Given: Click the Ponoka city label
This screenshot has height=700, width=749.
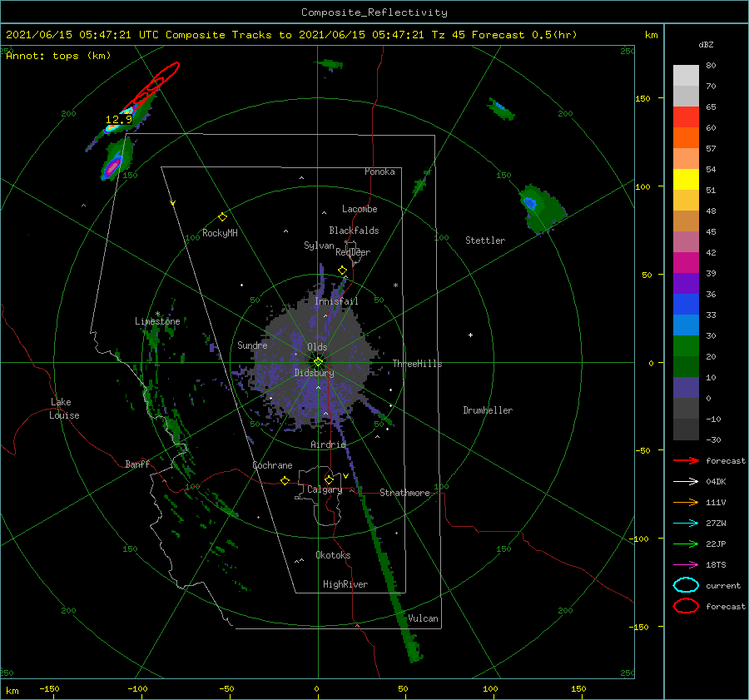Looking at the screenshot, I should (x=379, y=171).
